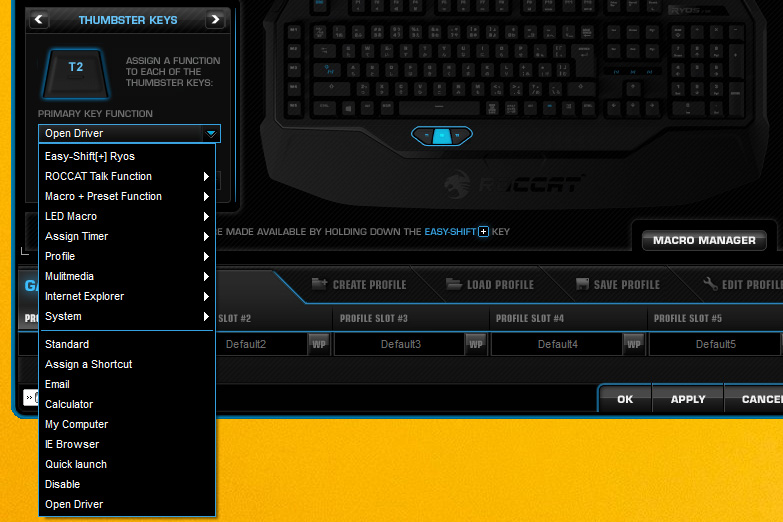Click WP button for Default2
The image size is (783, 522).
[x=319, y=344]
